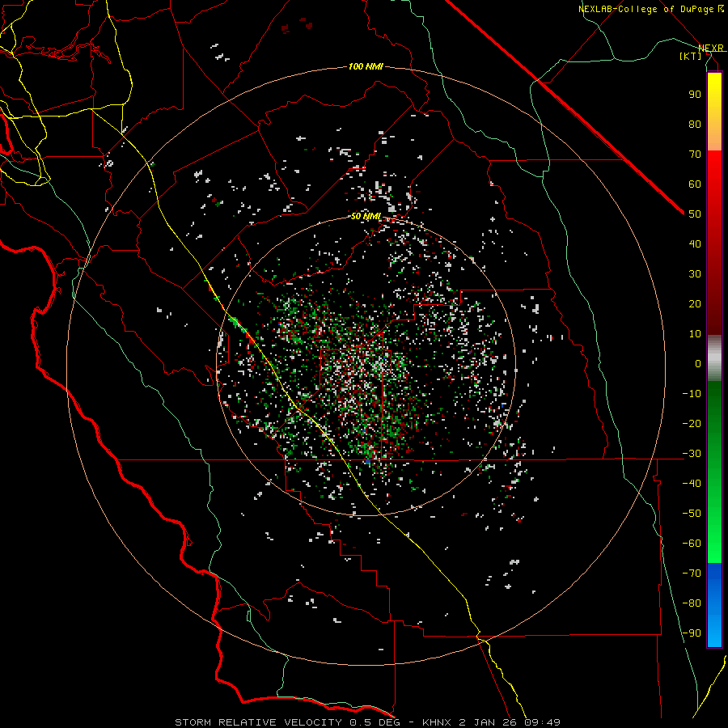Click the 20 value on the velocity scale
This screenshot has height=728, width=728.
(695, 303)
